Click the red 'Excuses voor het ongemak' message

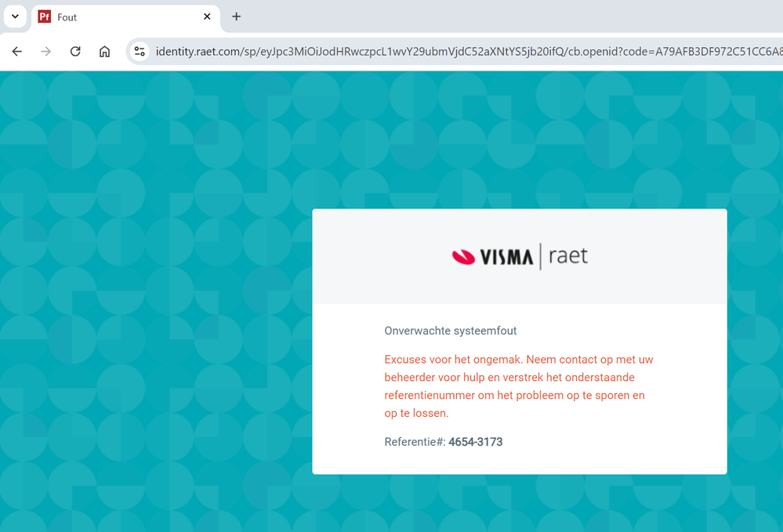tap(519, 386)
